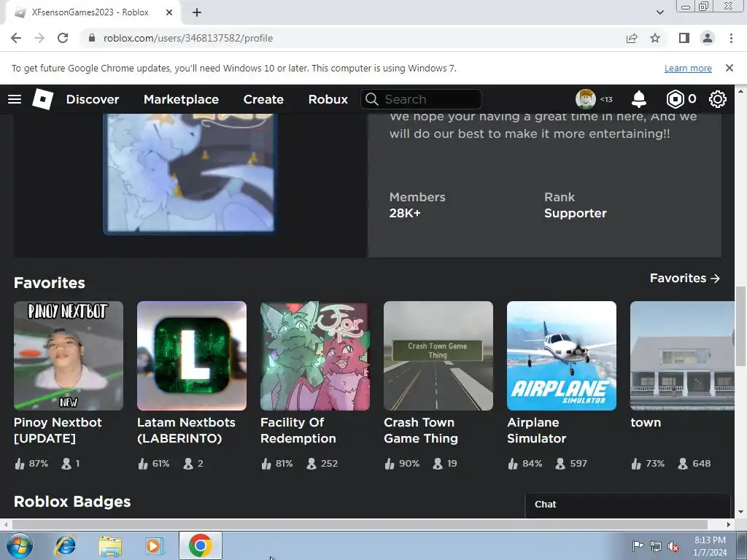Open Windows Explorer folder in taskbar
Viewport: 747px width, 560px height.
(x=110, y=546)
